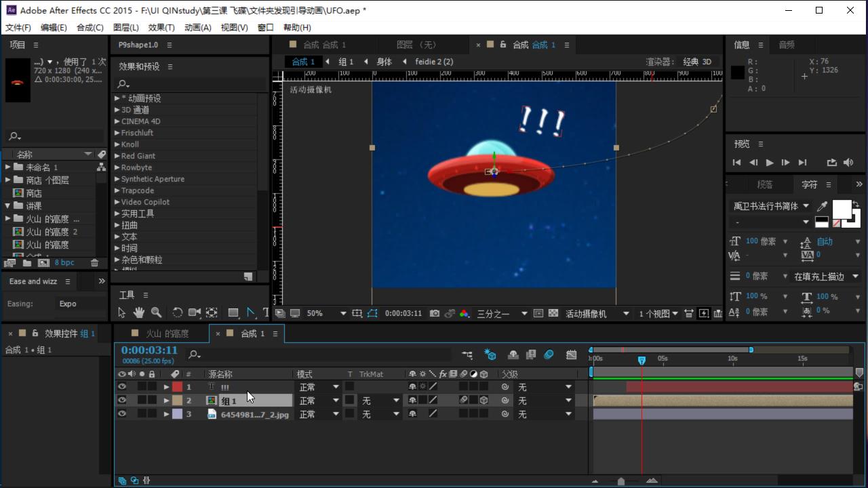
Task: Open the font family dropdown 禹卫书法行书简体
Action: click(x=771, y=206)
